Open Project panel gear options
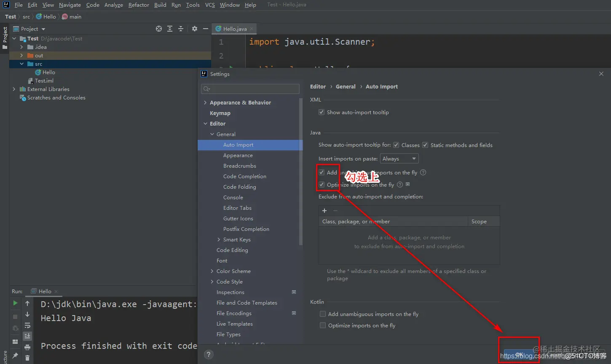 [x=194, y=29]
